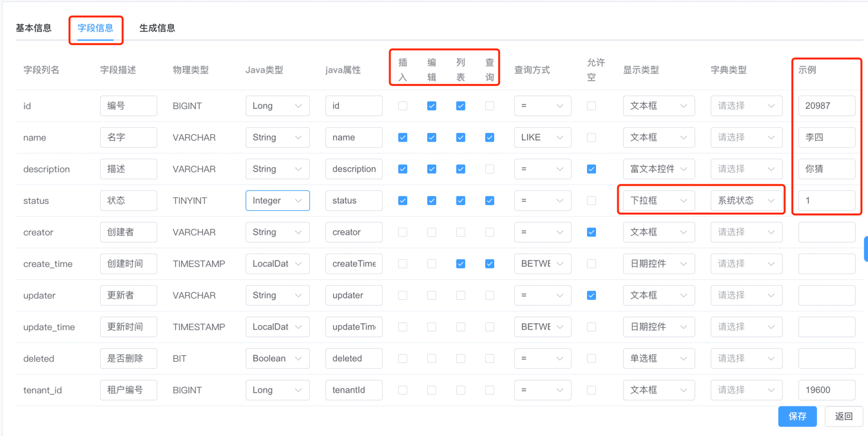Switch to the 基本信息 tab
Viewport: 868px width, 436px height.
pyautogui.click(x=34, y=27)
